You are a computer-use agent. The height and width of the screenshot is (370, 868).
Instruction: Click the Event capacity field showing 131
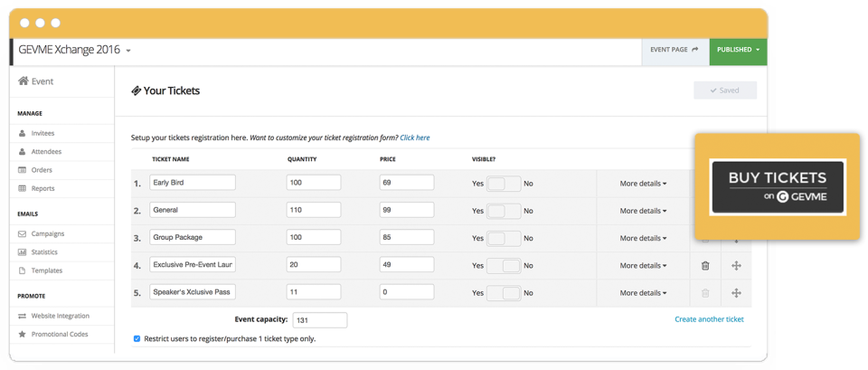pos(319,320)
